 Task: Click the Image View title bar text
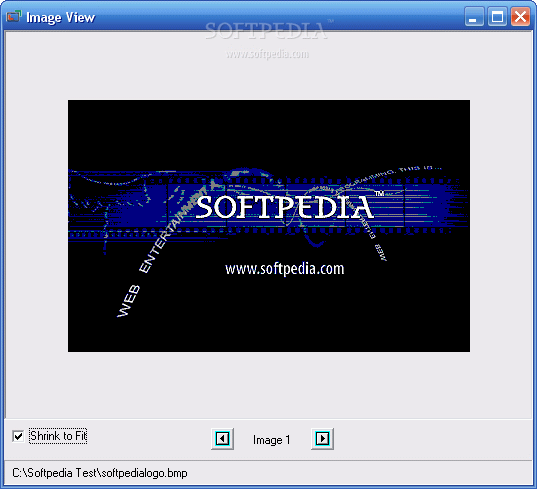coord(61,17)
